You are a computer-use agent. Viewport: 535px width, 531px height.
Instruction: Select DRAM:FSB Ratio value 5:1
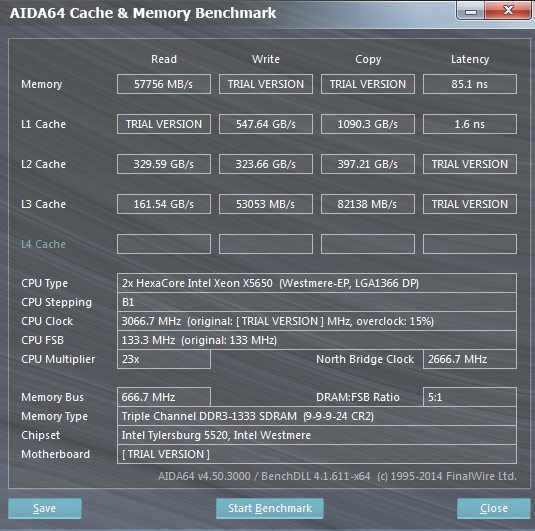(x=470, y=397)
